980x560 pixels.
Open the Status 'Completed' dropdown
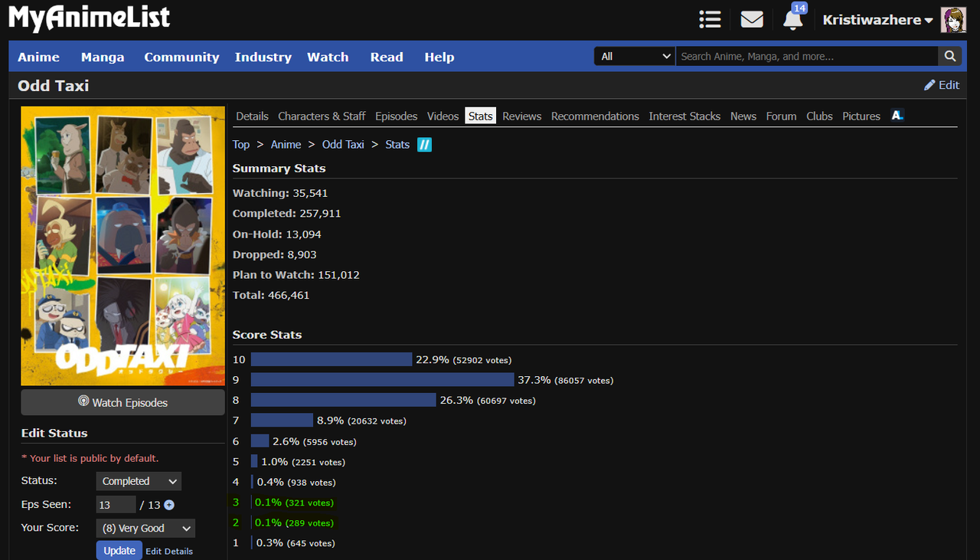click(139, 481)
